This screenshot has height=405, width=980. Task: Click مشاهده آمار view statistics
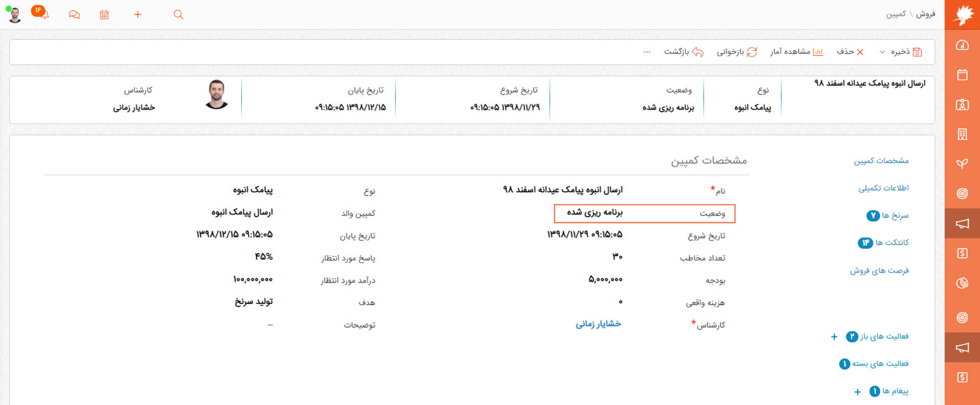[x=796, y=52]
